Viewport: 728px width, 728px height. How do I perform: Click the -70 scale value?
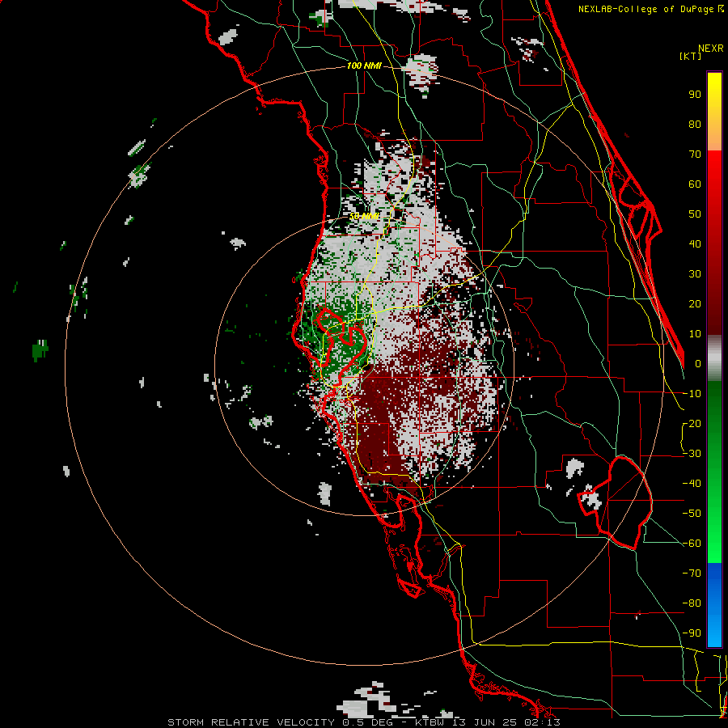[x=692, y=574]
